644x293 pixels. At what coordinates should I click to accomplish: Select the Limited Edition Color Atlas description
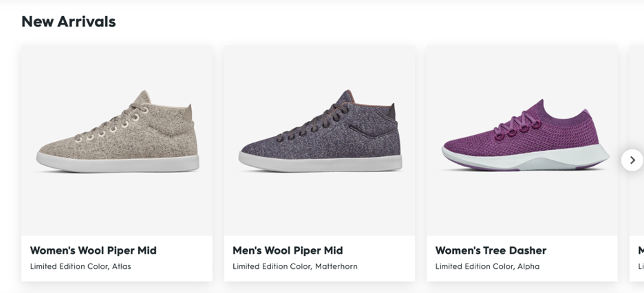pos(80,266)
